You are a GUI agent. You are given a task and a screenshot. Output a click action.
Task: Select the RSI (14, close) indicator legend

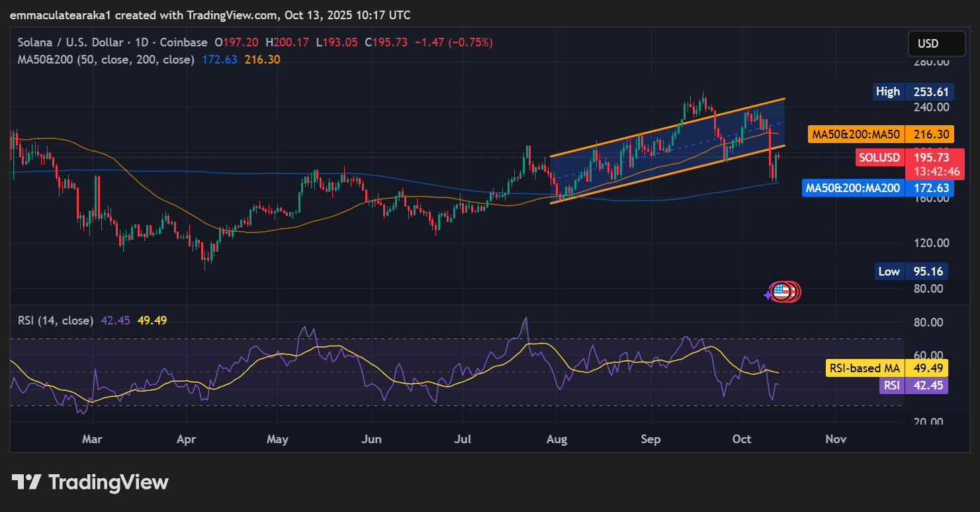[55, 321]
